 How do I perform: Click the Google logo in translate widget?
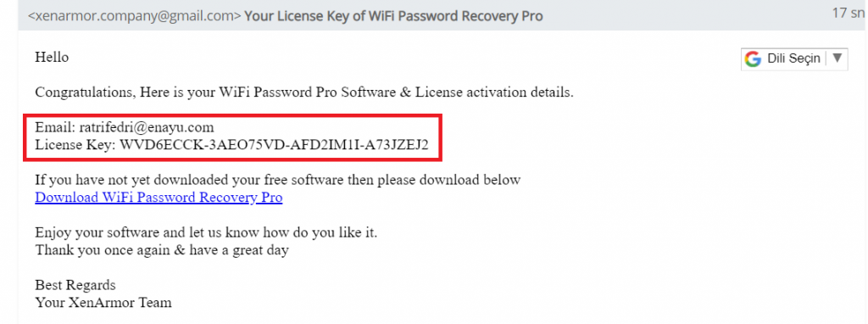coord(753,59)
